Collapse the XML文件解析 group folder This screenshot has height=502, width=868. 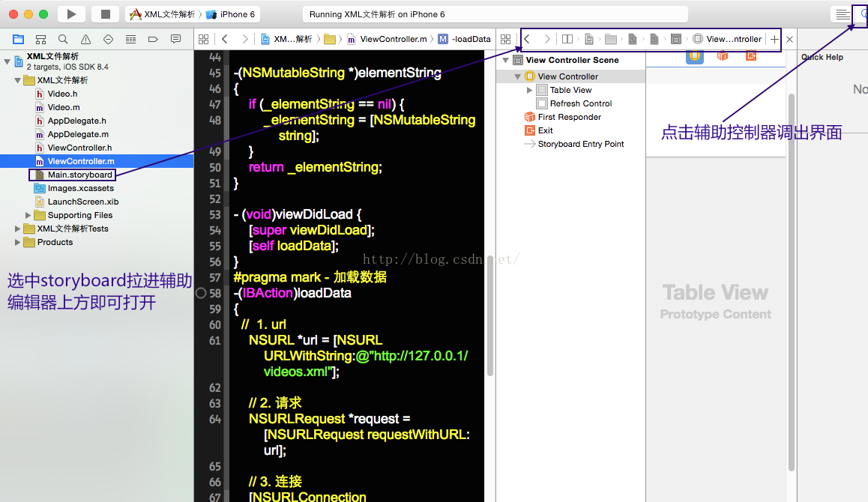(x=18, y=80)
